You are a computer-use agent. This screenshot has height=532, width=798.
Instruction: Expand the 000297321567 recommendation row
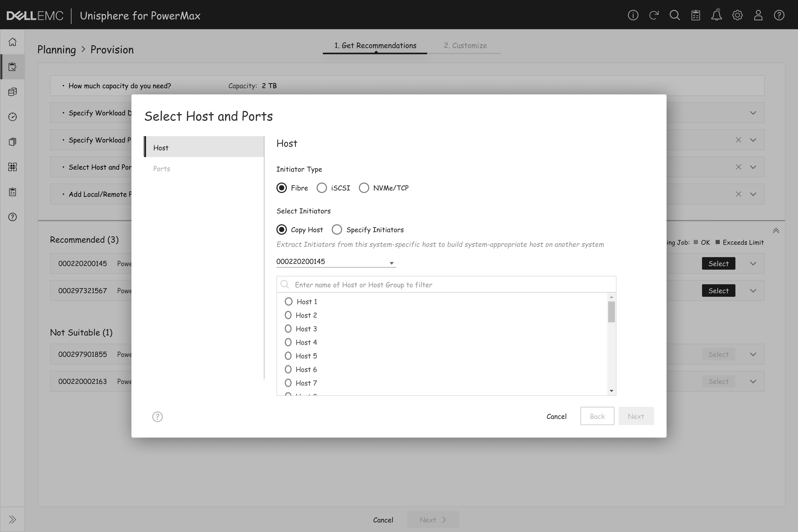(x=753, y=291)
